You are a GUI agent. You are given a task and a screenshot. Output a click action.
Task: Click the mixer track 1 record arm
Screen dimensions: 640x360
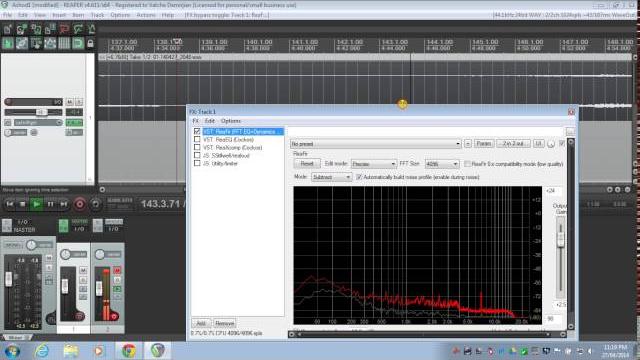[x=80, y=316]
